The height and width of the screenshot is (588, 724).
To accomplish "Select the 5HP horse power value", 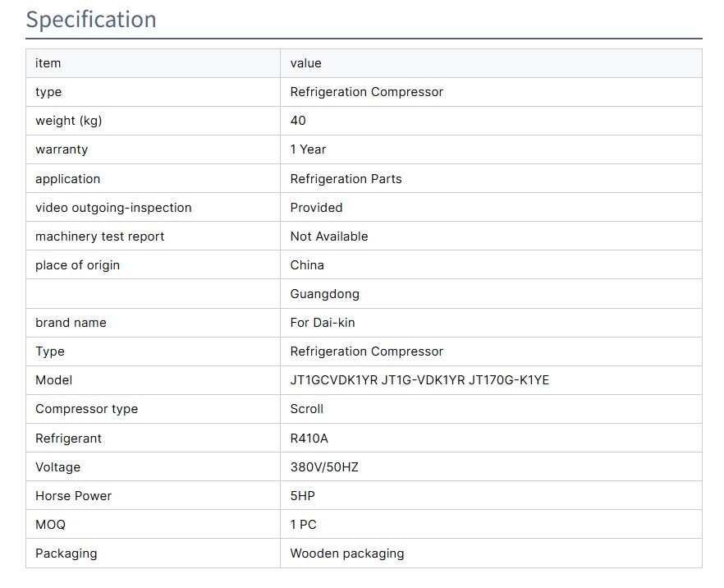I will point(302,496).
